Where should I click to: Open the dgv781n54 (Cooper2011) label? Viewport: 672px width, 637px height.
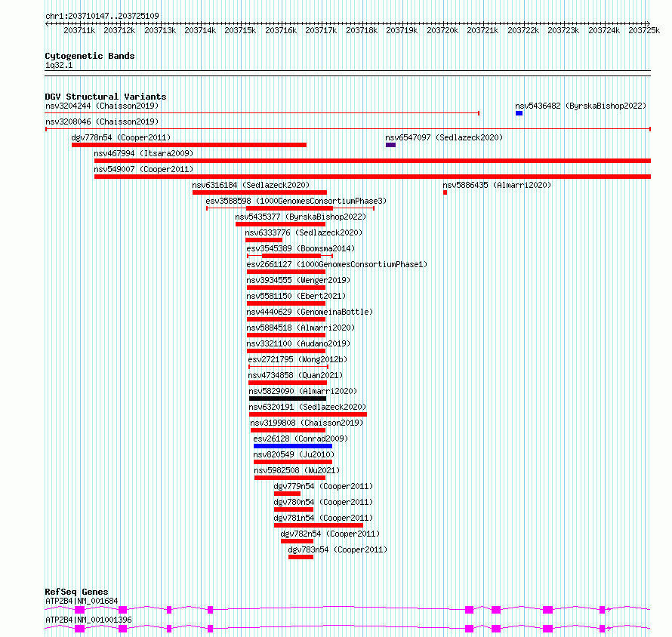[324, 518]
